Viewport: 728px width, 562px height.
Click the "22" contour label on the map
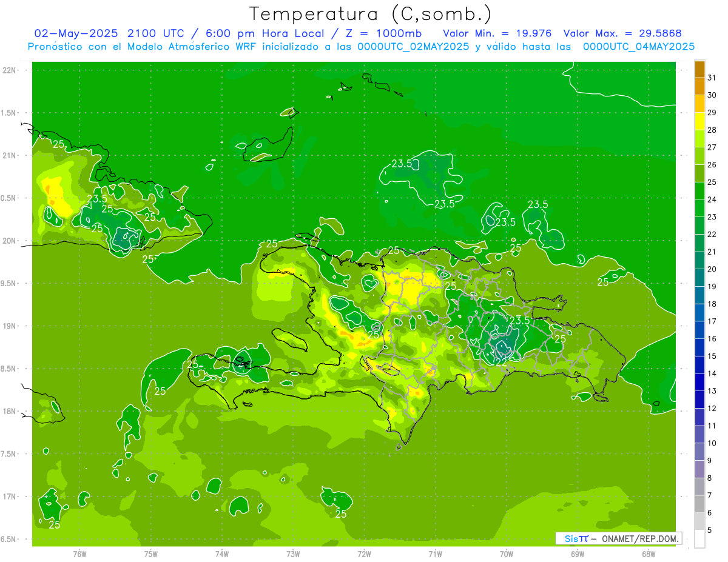502,361
